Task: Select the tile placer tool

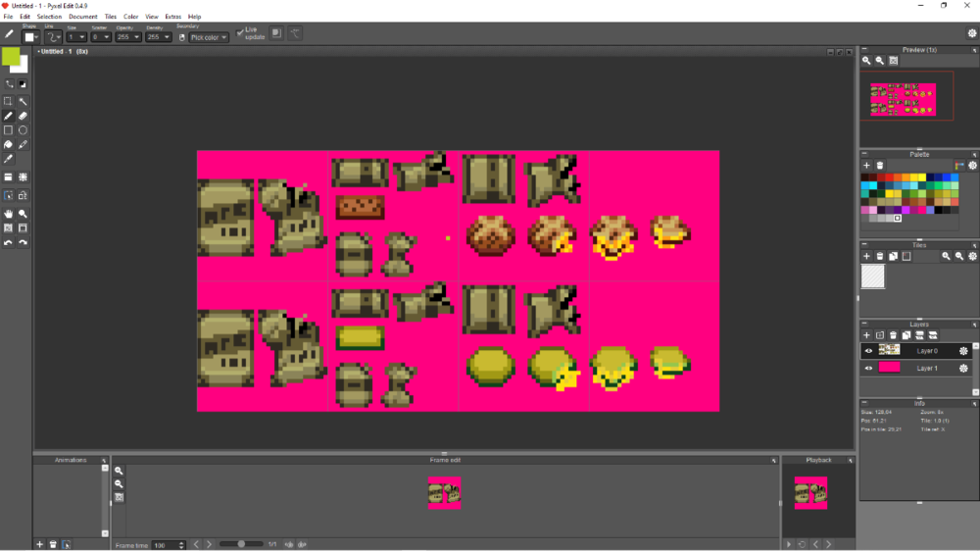Action: tap(8, 177)
